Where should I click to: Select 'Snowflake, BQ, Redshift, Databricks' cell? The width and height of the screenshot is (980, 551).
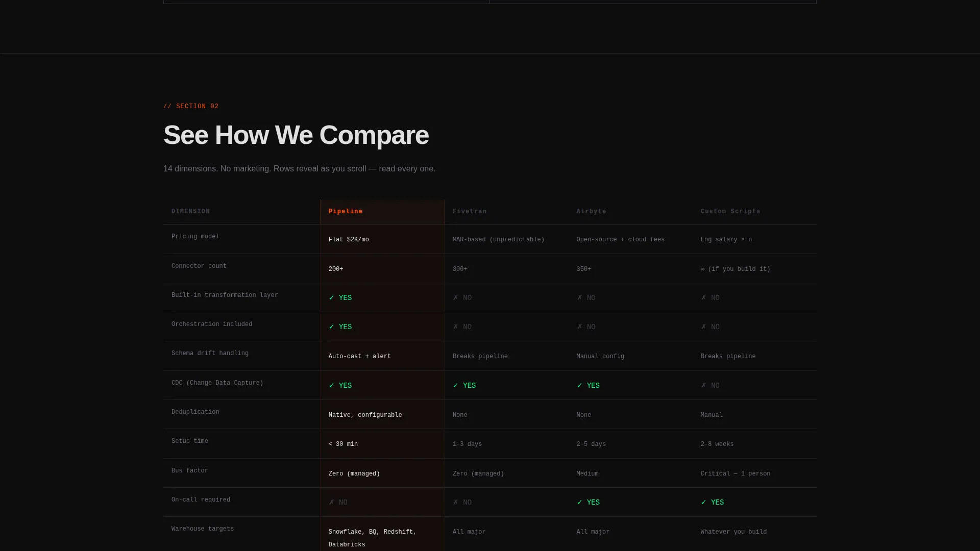[373, 538]
